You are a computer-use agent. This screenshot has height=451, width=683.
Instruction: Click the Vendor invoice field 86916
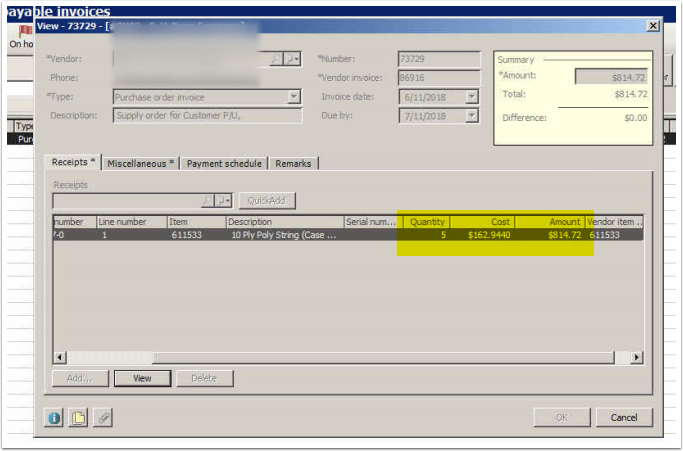(439, 78)
